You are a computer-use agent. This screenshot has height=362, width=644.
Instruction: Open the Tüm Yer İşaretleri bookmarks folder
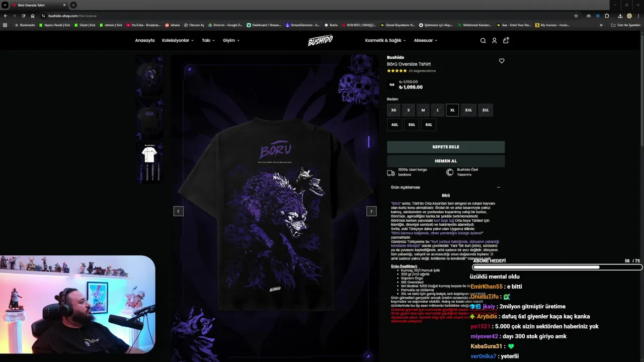pos(626,25)
